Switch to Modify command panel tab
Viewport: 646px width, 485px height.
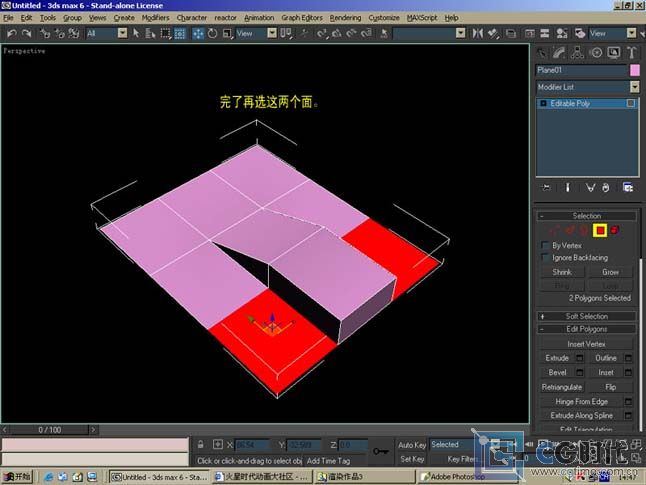coord(559,53)
